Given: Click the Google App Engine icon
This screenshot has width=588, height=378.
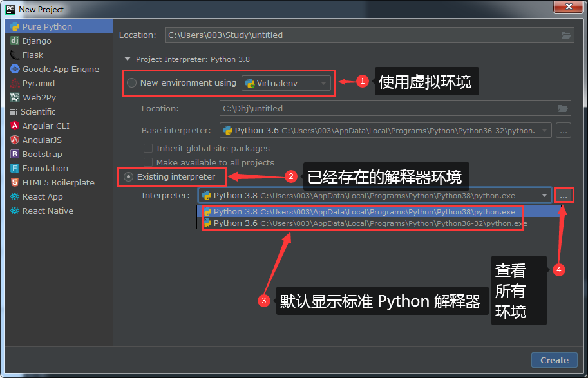Looking at the screenshot, I should coord(15,70).
